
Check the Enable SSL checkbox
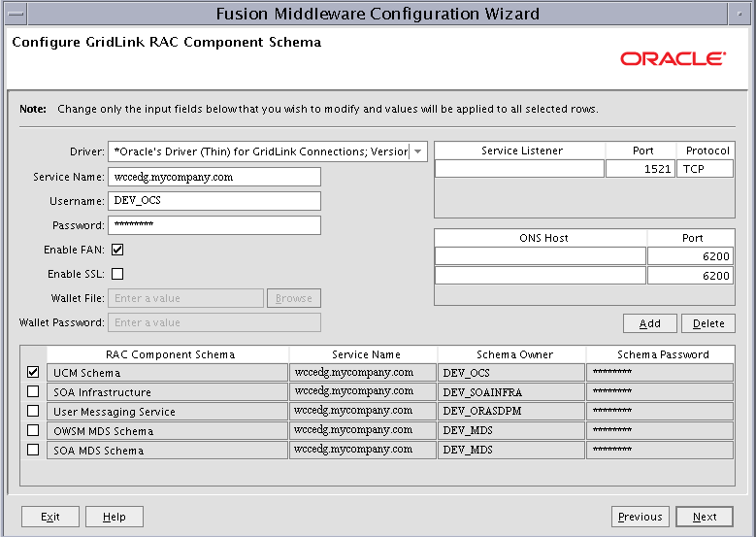[117, 274]
